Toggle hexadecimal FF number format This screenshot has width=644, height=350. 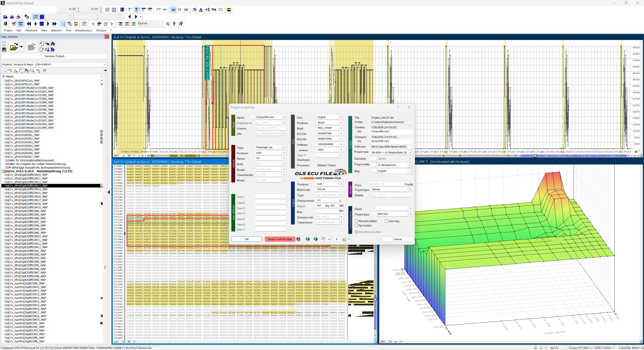pyautogui.click(x=180, y=10)
